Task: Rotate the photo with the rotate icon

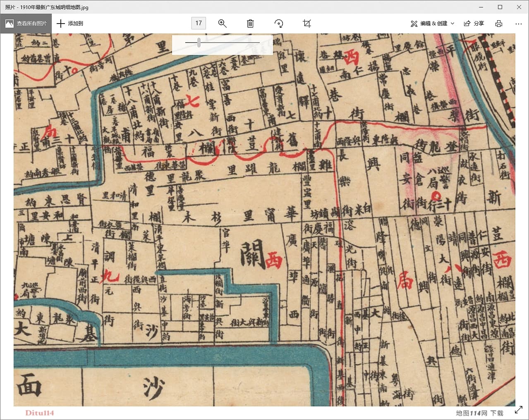Action: pyautogui.click(x=279, y=24)
